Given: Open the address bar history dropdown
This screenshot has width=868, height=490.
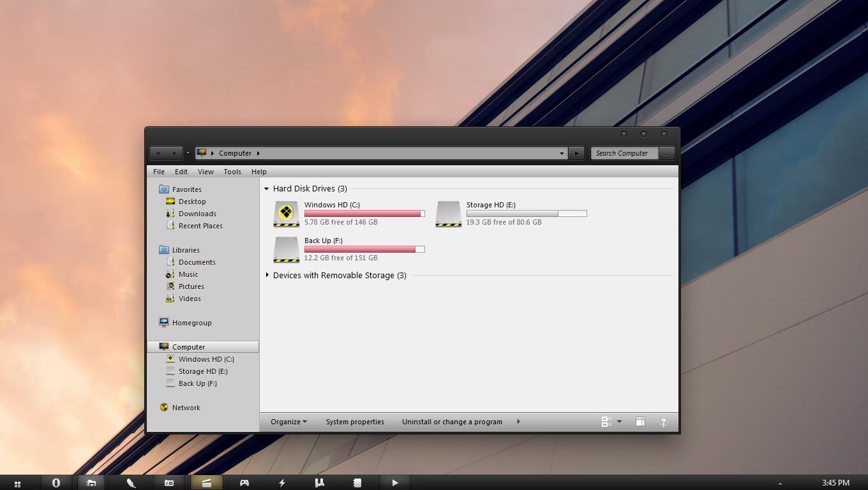Looking at the screenshot, I should pyautogui.click(x=562, y=153).
